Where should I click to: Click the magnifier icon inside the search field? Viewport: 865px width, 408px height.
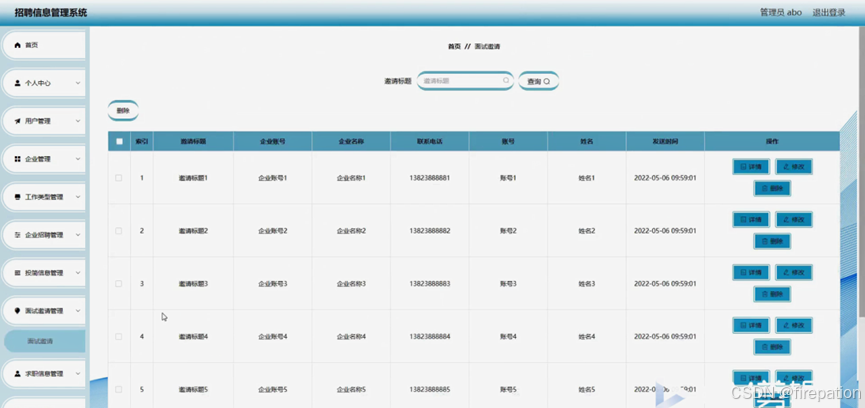coord(506,80)
